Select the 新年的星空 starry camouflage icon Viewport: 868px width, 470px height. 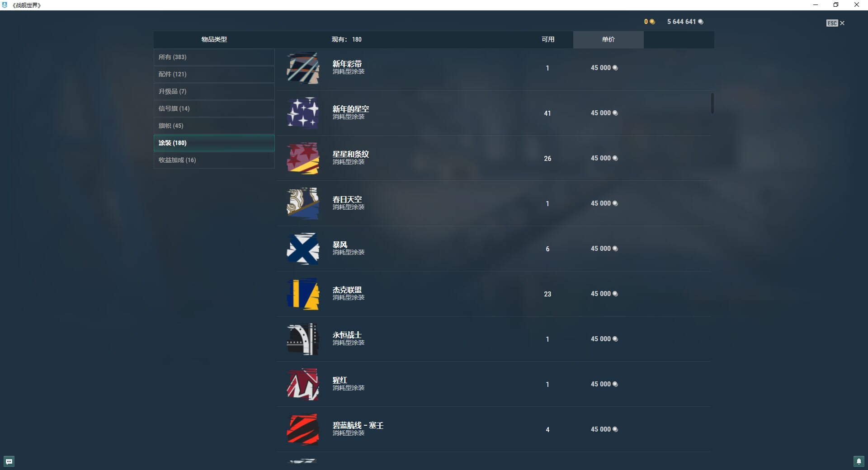pyautogui.click(x=303, y=113)
